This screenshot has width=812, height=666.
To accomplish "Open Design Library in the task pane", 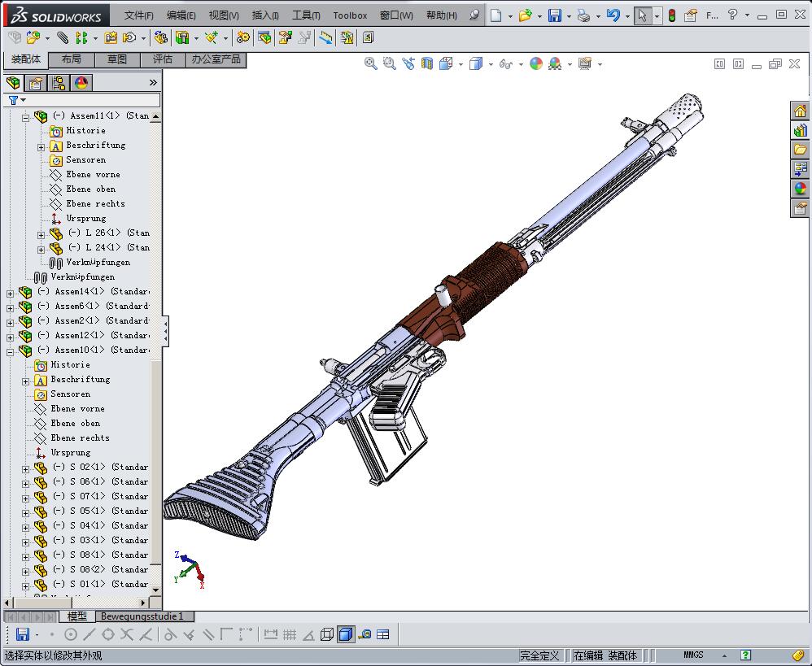I will point(800,130).
